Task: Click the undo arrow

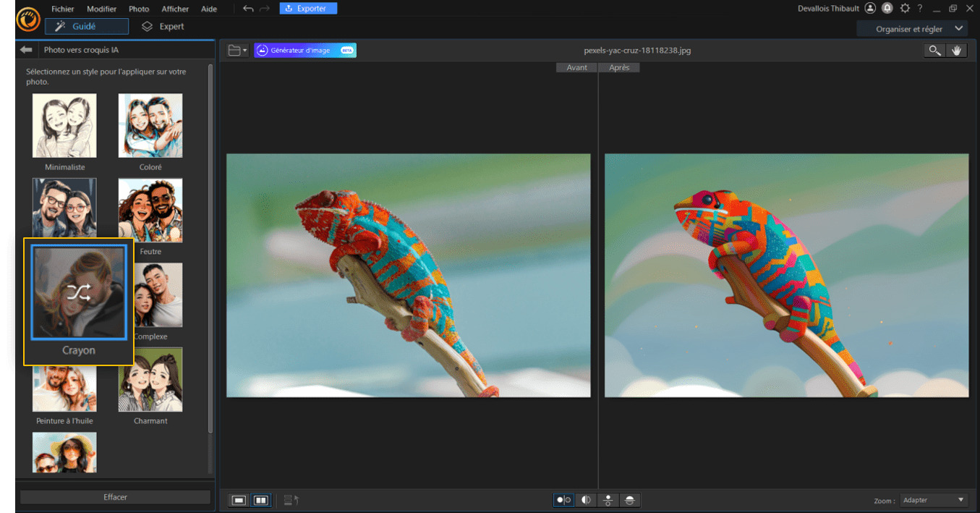Action: [248, 9]
